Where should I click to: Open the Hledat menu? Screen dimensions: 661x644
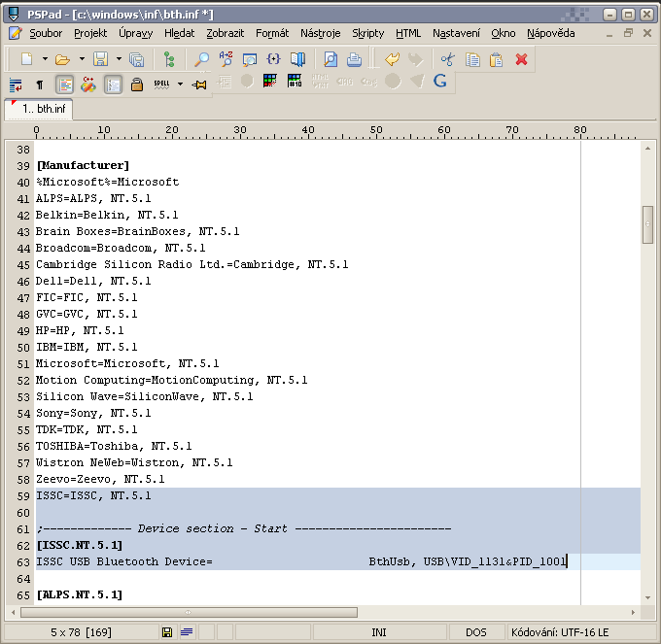click(179, 33)
